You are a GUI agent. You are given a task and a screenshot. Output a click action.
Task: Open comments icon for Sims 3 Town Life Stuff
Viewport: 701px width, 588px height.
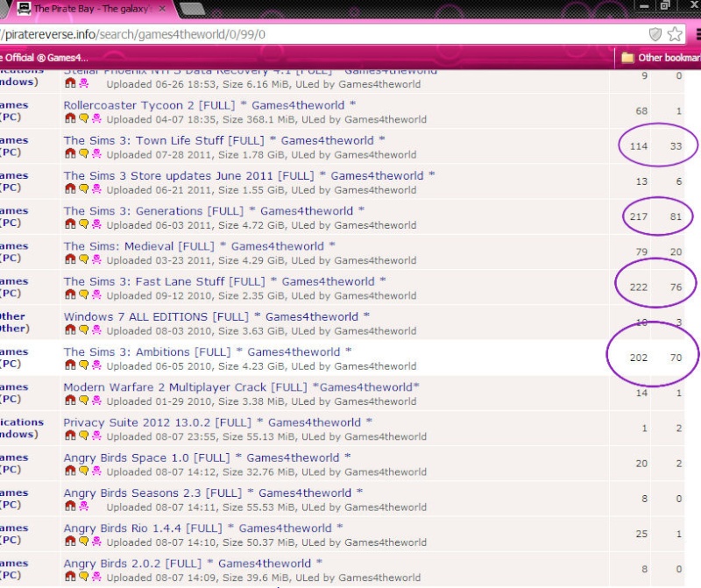point(83,153)
